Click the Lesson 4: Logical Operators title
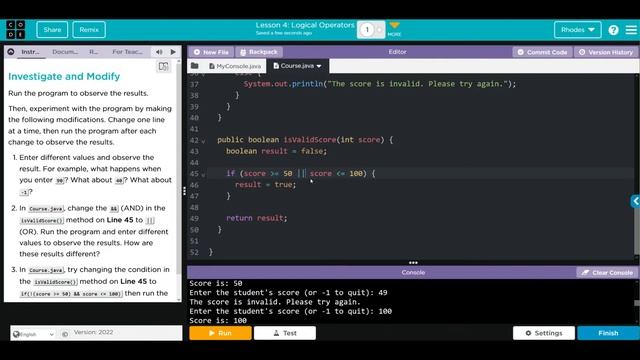Viewport: 640px width, 360px height. pyautogui.click(x=305, y=25)
